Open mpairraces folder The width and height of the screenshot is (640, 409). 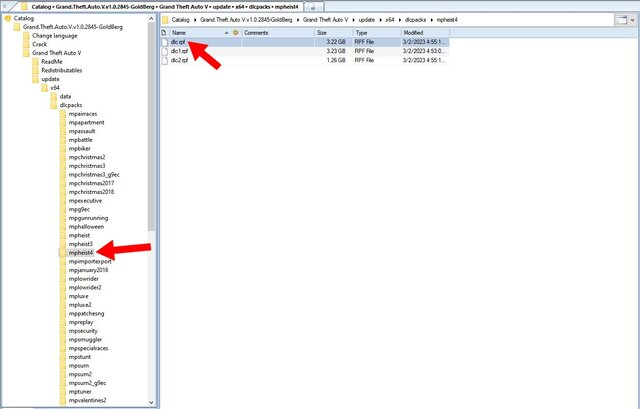83,114
